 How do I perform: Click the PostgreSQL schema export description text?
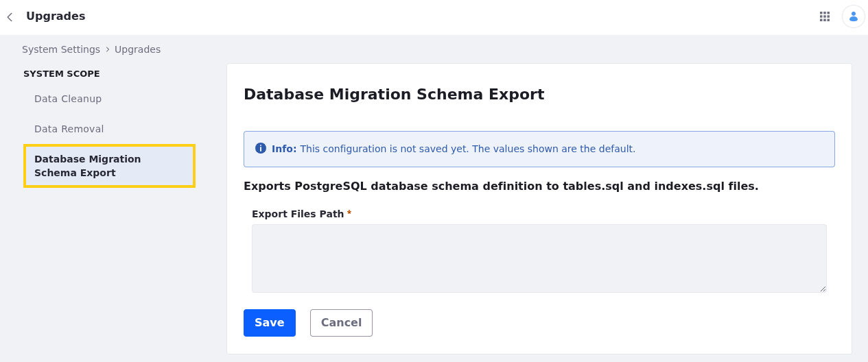[x=501, y=186]
